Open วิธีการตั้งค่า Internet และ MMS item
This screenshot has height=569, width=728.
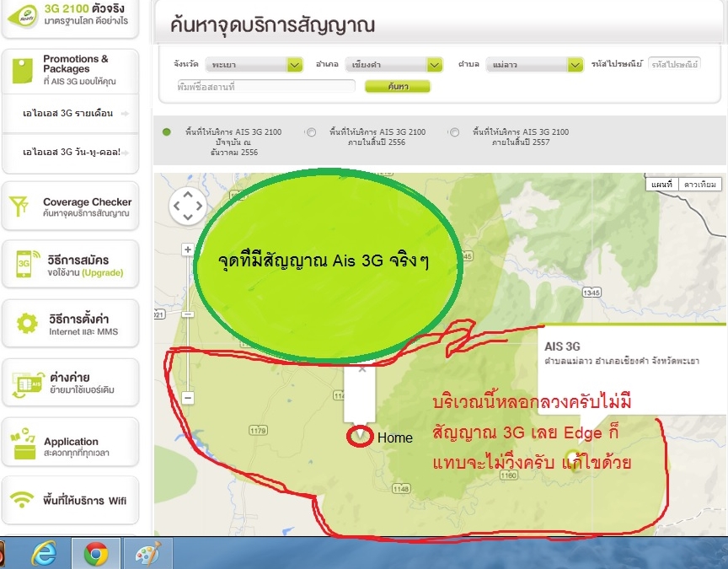tap(71, 324)
